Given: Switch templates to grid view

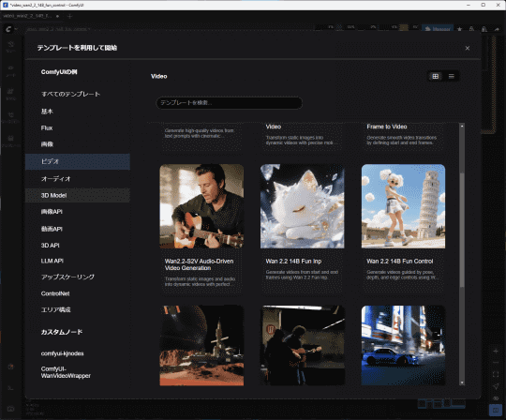Looking at the screenshot, I should pos(436,76).
